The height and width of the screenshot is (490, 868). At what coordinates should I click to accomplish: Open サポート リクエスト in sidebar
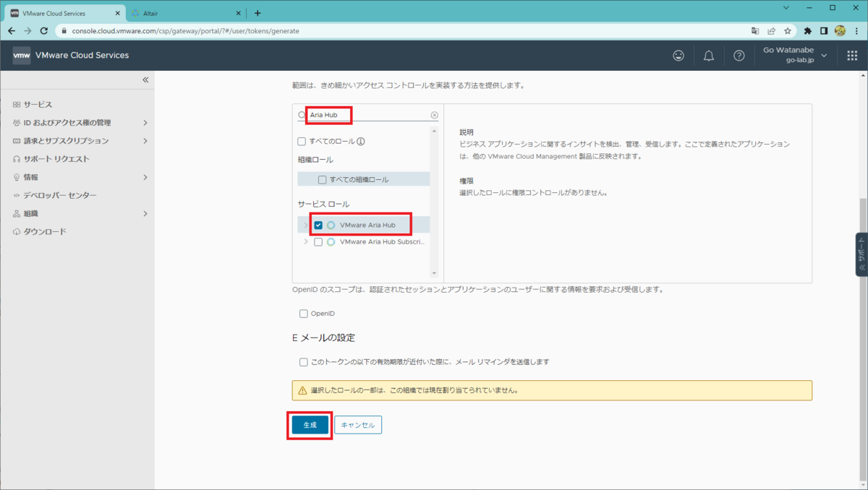56,159
